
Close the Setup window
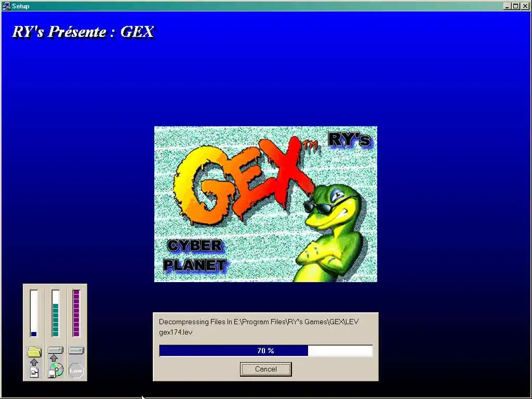[x=525, y=6]
